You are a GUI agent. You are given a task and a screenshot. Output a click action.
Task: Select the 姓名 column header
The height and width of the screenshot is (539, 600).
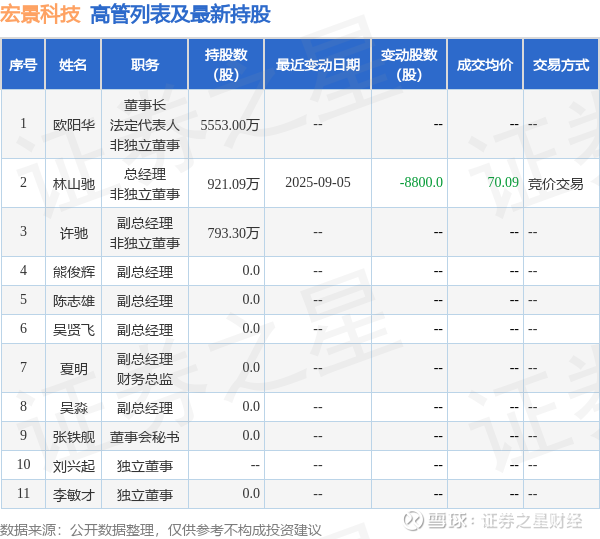coord(73,64)
